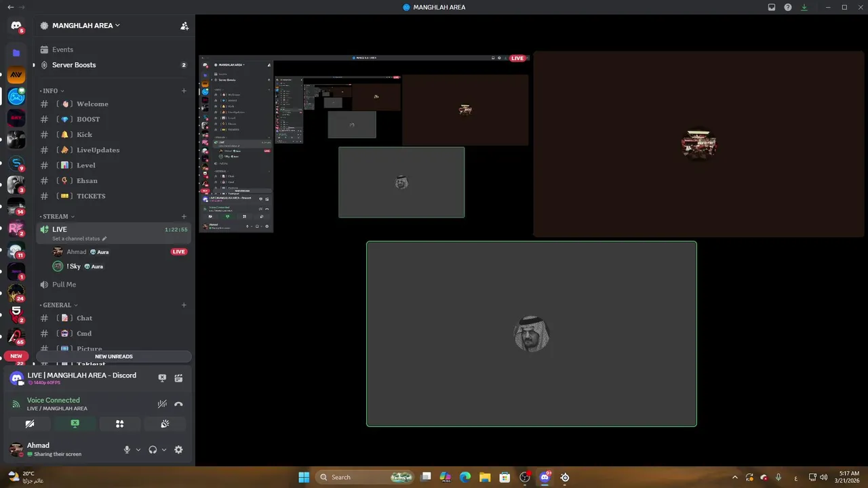The image size is (868, 488).
Task: Click the live screen share preview tile
Action: tap(365, 144)
